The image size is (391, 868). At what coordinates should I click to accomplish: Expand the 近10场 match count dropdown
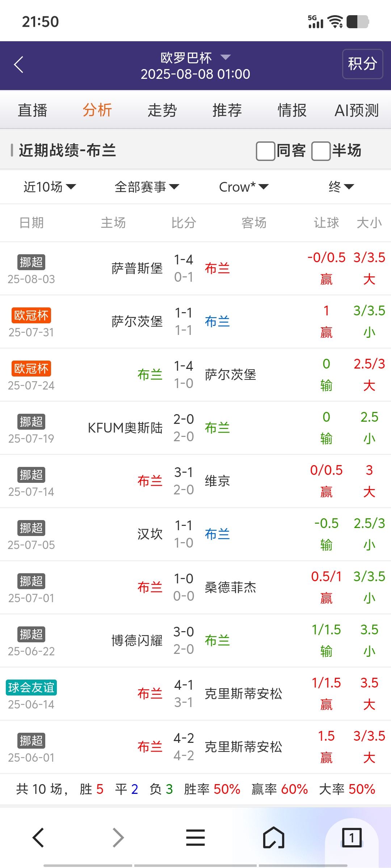50,187
